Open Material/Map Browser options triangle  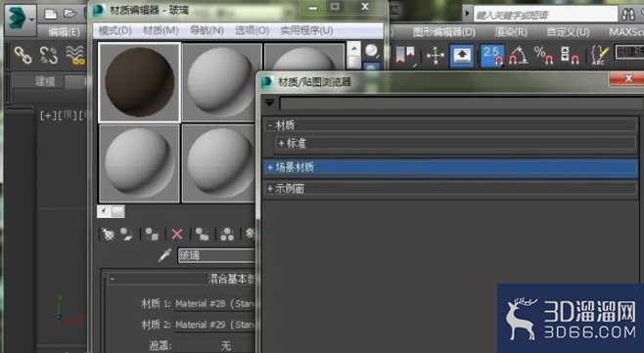point(270,103)
